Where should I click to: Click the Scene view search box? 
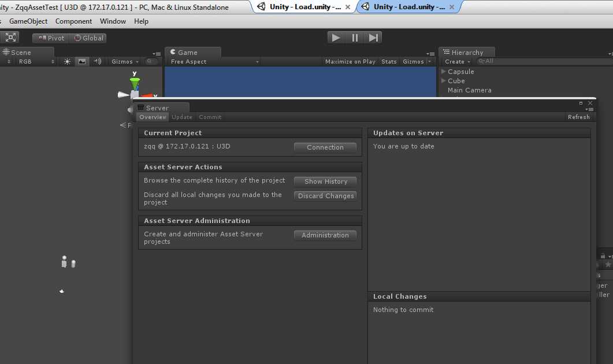(x=151, y=61)
